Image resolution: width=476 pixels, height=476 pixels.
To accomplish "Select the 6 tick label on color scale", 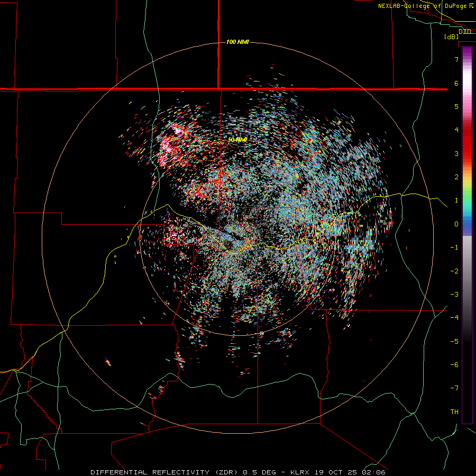I will 456,83.
